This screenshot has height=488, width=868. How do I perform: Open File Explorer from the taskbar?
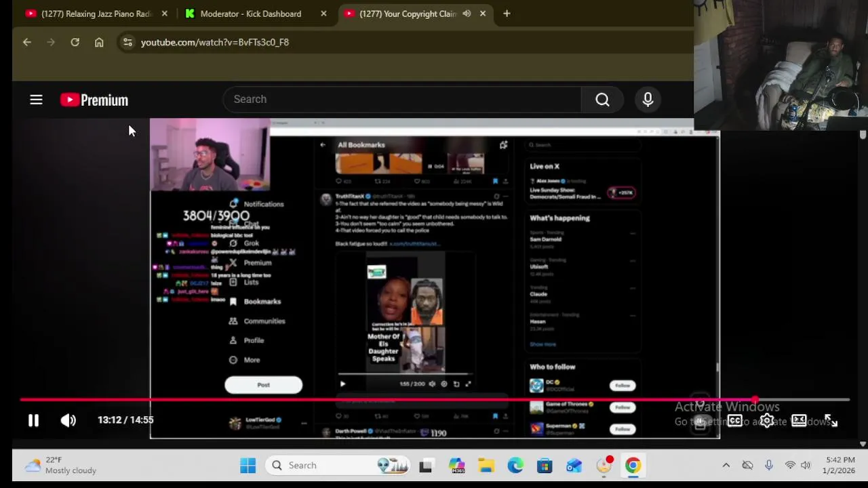(486, 466)
